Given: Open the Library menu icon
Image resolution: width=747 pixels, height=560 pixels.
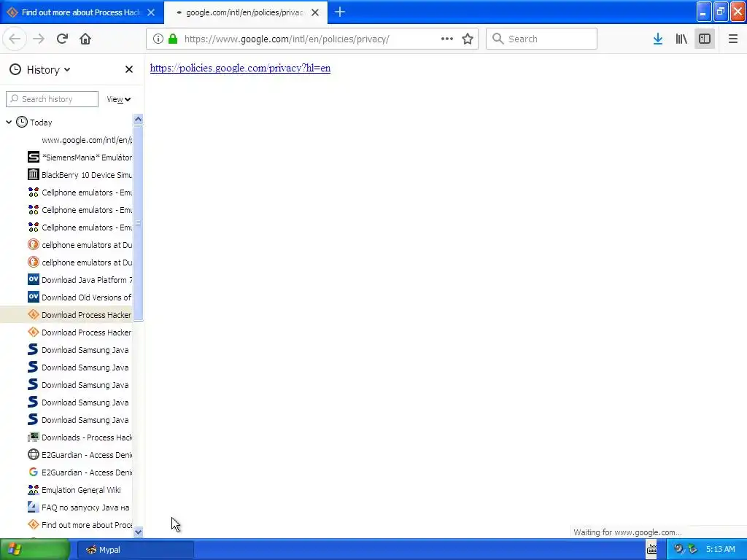Looking at the screenshot, I should click(681, 39).
